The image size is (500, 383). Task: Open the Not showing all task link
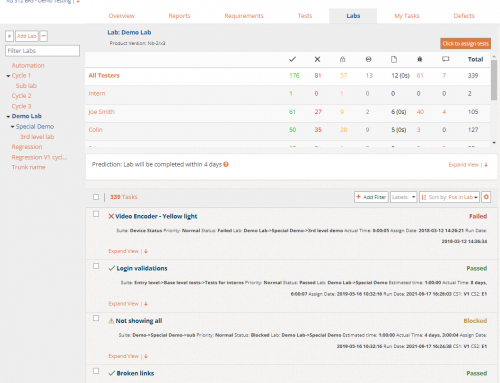(x=139, y=321)
